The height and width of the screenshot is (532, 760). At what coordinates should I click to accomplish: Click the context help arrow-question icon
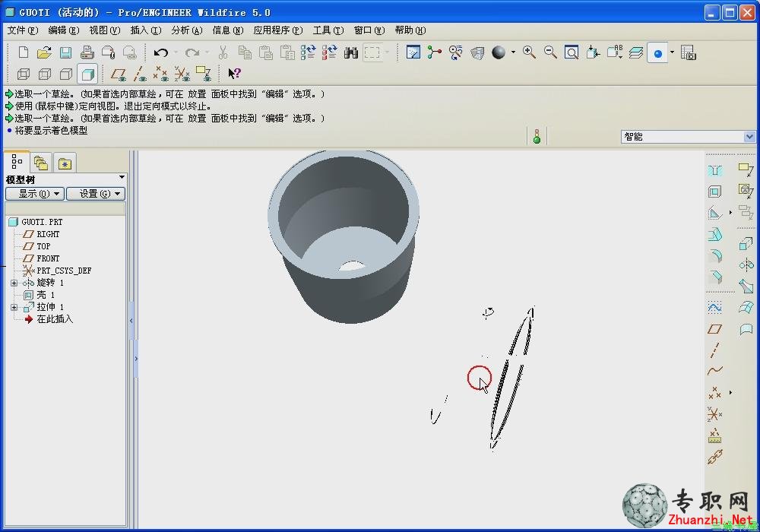(234, 74)
